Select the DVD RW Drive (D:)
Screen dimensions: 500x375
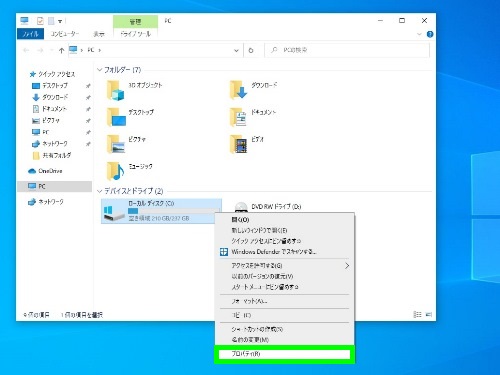point(268,207)
